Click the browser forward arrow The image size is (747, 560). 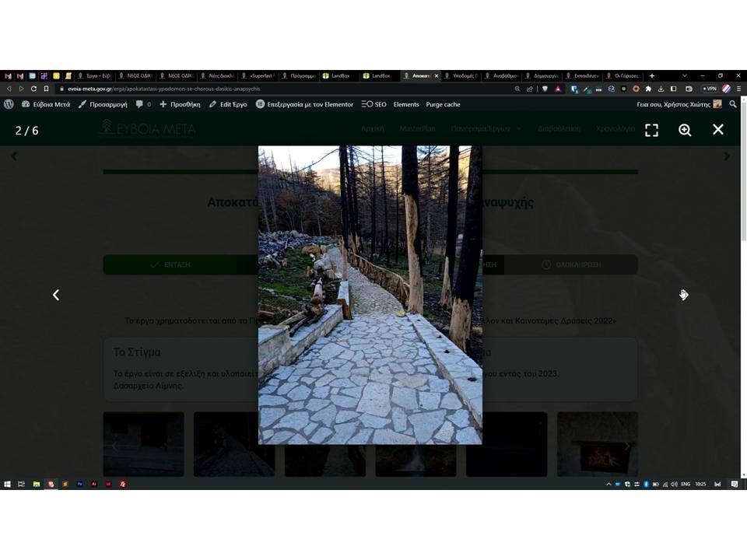pyautogui.click(x=21, y=89)
